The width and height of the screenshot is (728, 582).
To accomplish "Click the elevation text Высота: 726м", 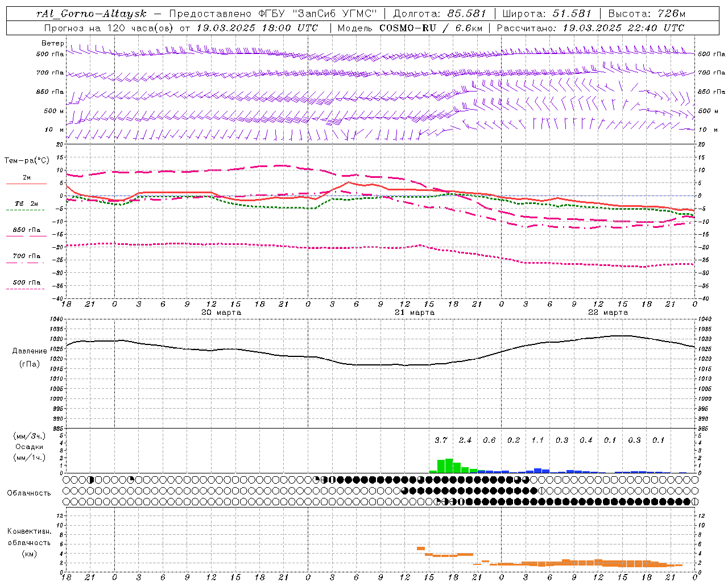I will 647,14.
